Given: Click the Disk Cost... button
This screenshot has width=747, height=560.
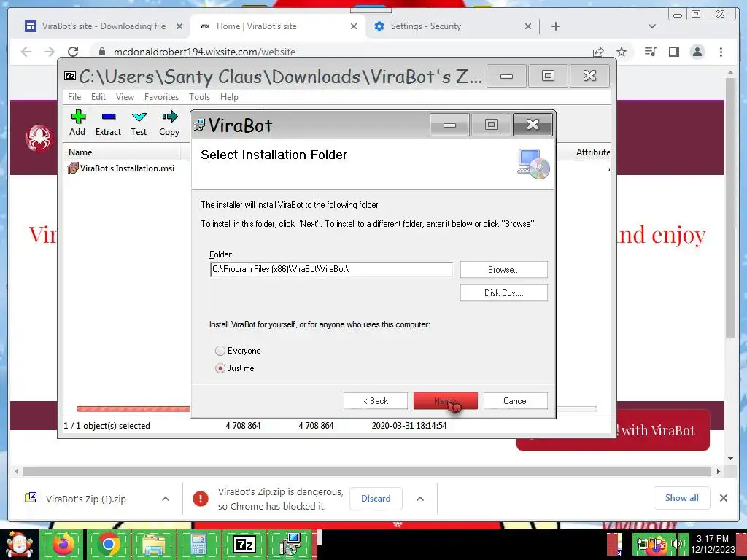Looking at the screenshot, I should tap(503, 293).
